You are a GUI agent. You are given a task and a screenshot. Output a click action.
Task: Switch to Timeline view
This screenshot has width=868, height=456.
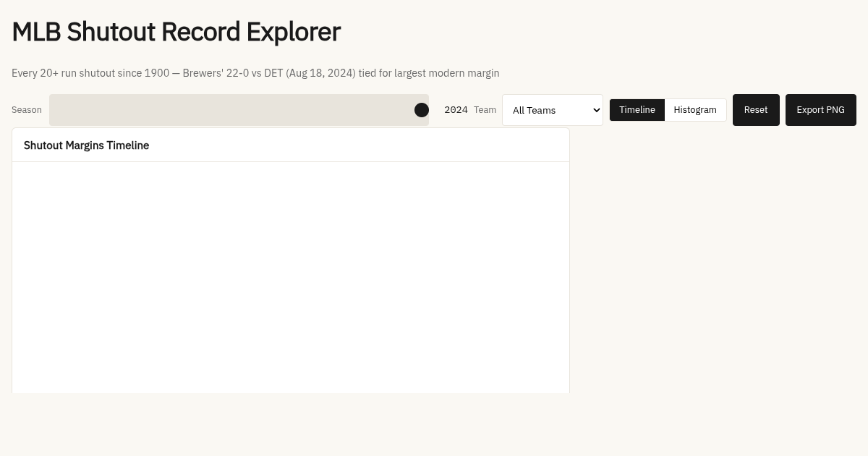[x=637, y=110]
